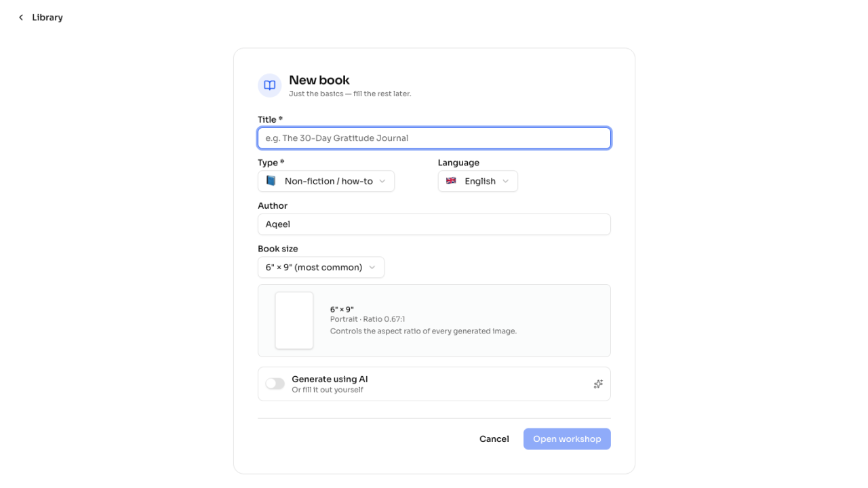Image resolution: width=868 pixels, height=488 pixels.
Task: Click the open book icon beside New book
Action: point(269,85)
